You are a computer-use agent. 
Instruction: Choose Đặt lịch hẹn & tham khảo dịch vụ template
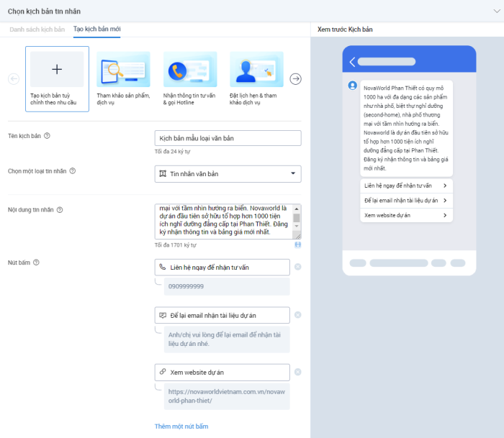pos(256,79)
